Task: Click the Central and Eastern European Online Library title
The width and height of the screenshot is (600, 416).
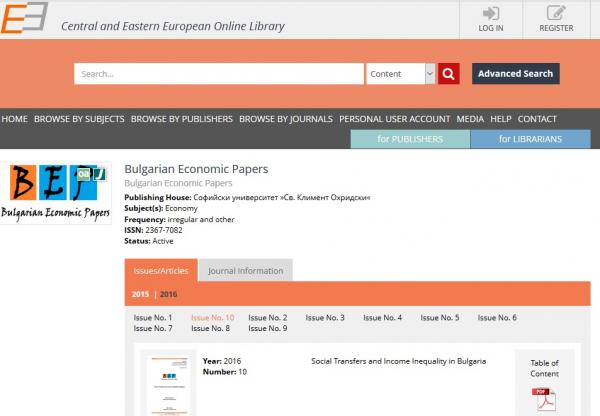Action: click(173, 26)
